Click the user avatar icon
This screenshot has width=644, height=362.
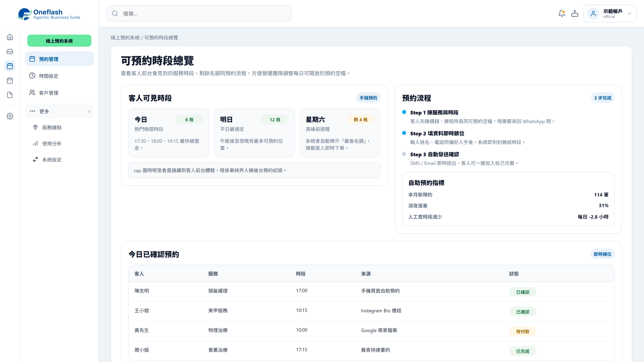click(x=593, y=13)
